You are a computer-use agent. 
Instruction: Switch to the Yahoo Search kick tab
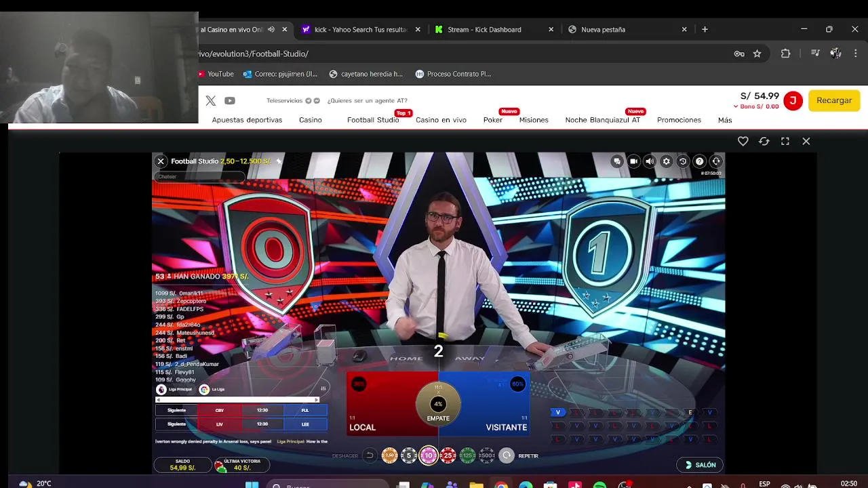(359, 29)
